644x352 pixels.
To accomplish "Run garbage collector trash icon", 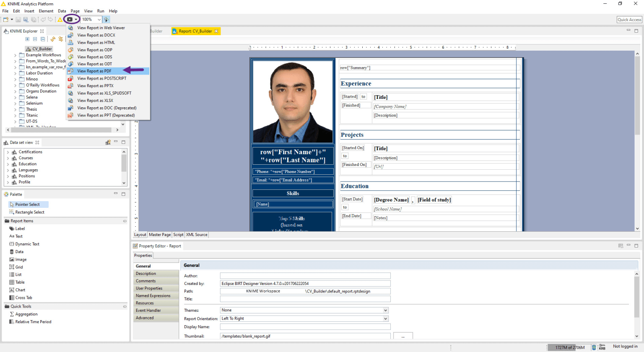I will [594, 347].
